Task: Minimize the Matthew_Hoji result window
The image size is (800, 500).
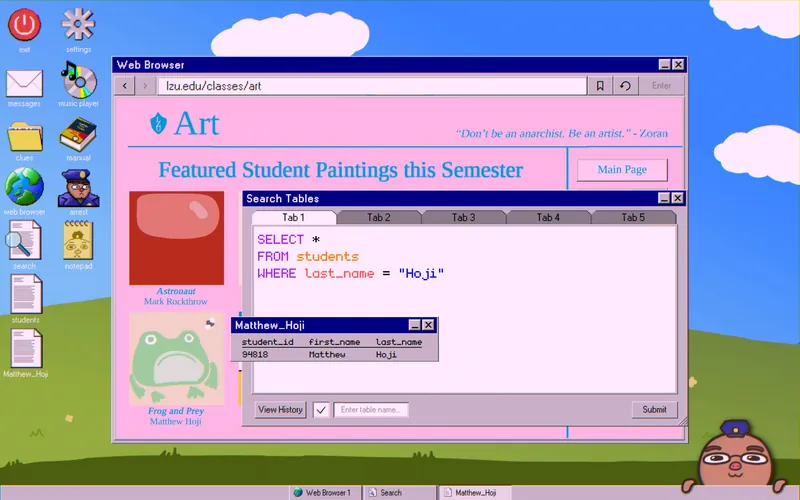Action: [x=415, y=325]
